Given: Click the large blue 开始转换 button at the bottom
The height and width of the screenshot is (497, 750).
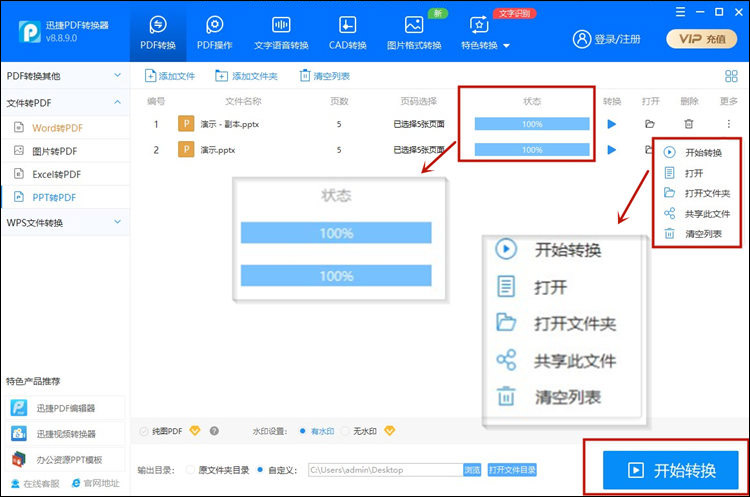Looking at the screenshot, I should tap(671, 470).
